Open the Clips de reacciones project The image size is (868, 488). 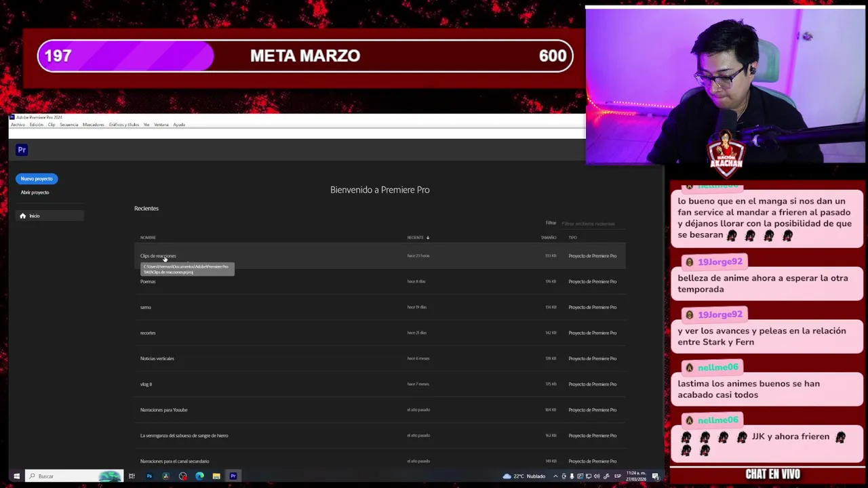click(380, 256)
